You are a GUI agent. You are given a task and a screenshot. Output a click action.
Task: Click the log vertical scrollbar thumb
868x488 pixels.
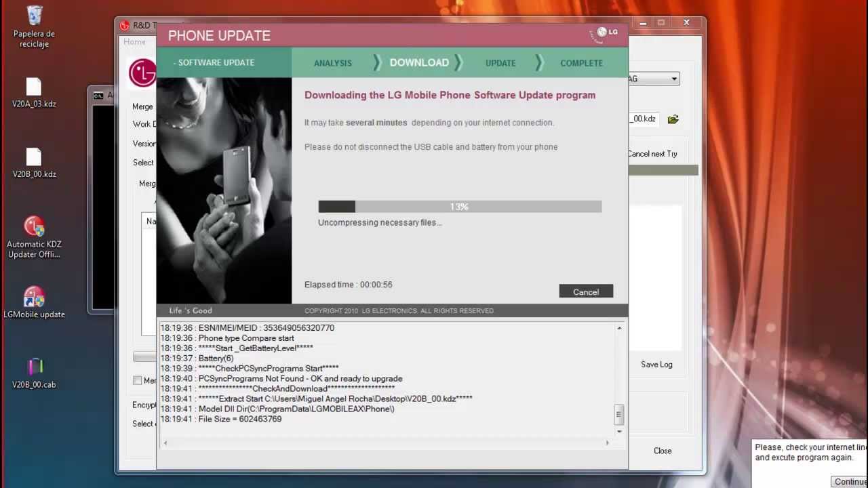click(x=618, y=414)
